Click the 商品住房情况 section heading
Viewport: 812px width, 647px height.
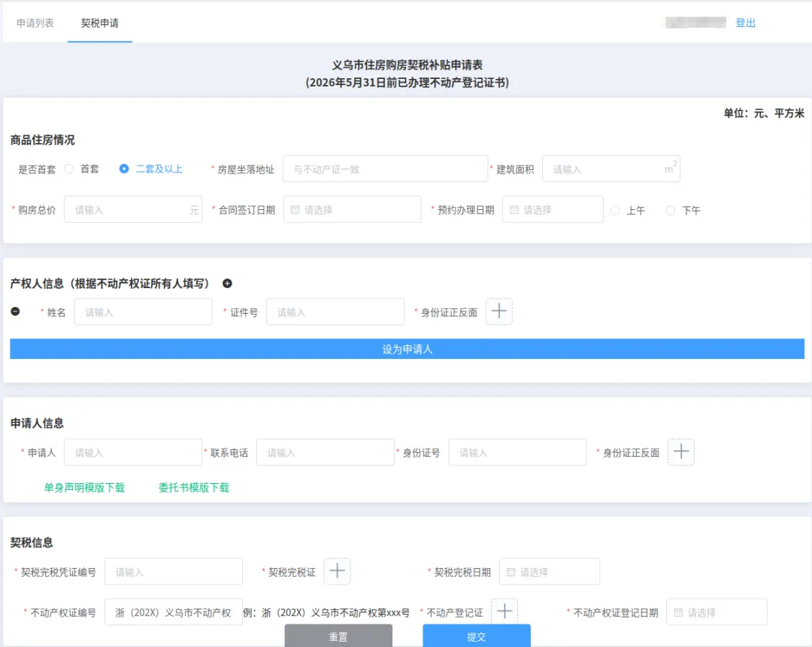pos(42,140)
